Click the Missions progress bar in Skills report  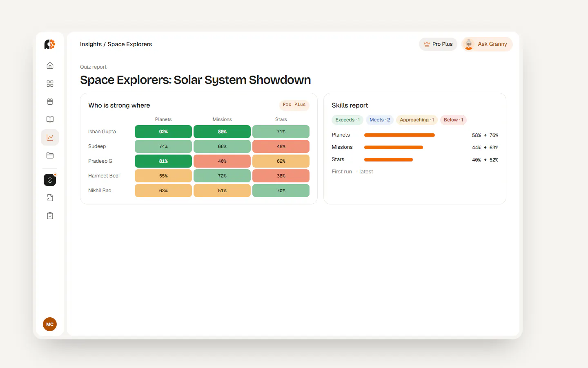click(x=394, y=147)
